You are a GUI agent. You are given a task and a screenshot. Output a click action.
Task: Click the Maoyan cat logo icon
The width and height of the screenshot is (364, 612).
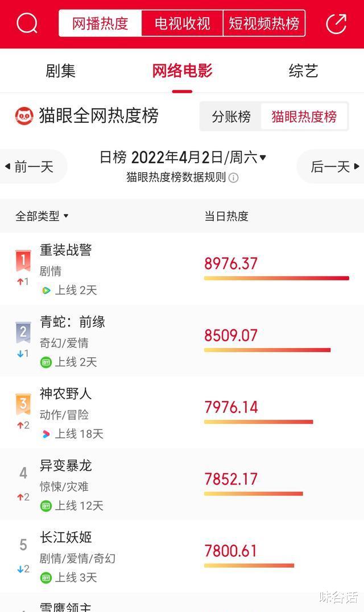pyautogui.click(x=24, y=116)
